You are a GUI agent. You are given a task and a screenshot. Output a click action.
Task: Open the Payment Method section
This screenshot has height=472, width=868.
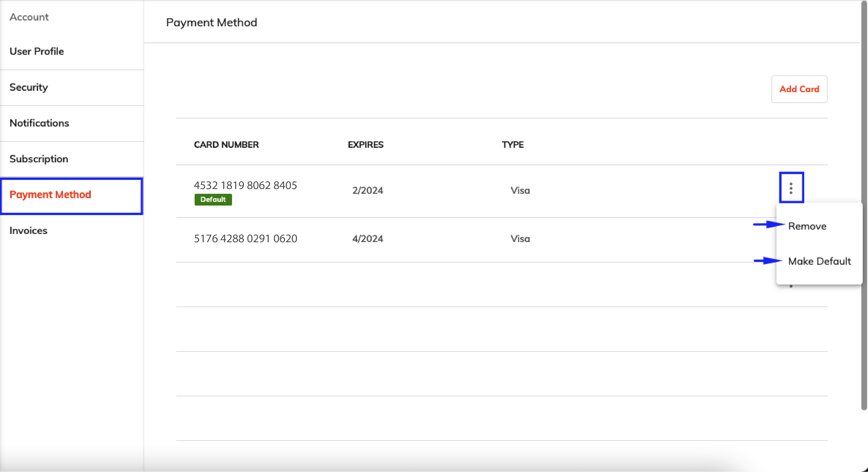[51, 195]
